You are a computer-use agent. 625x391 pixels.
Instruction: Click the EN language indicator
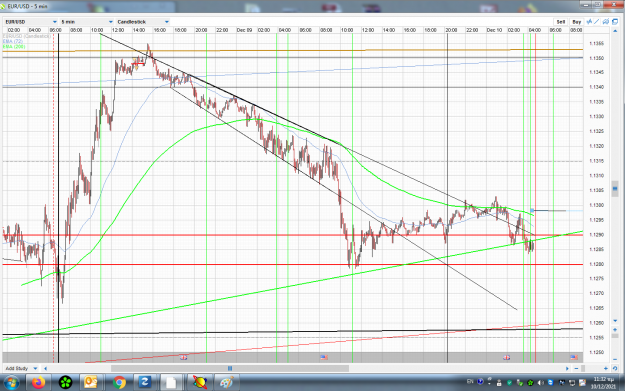coord(470,382)
